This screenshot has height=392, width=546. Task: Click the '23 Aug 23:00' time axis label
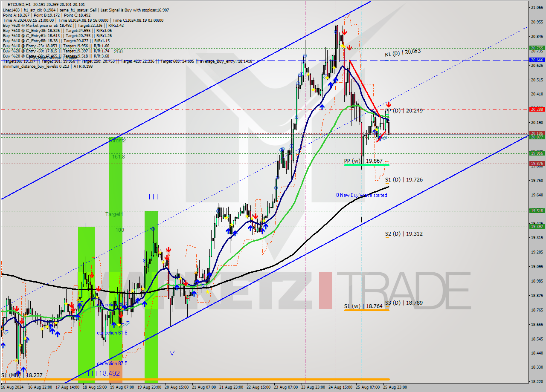pyautogui.click(x=313, y=387)
